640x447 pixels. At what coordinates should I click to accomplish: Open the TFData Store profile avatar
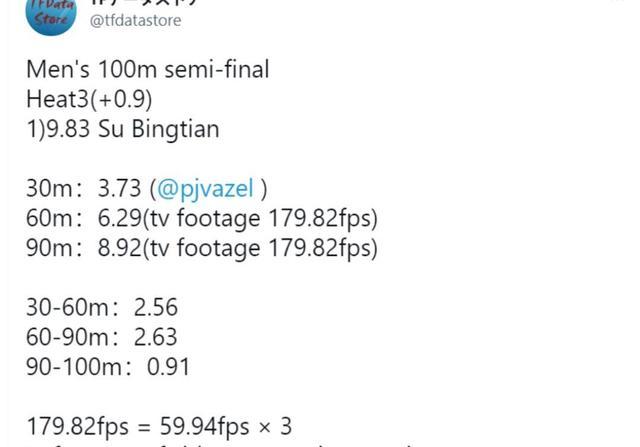[51, 16]
